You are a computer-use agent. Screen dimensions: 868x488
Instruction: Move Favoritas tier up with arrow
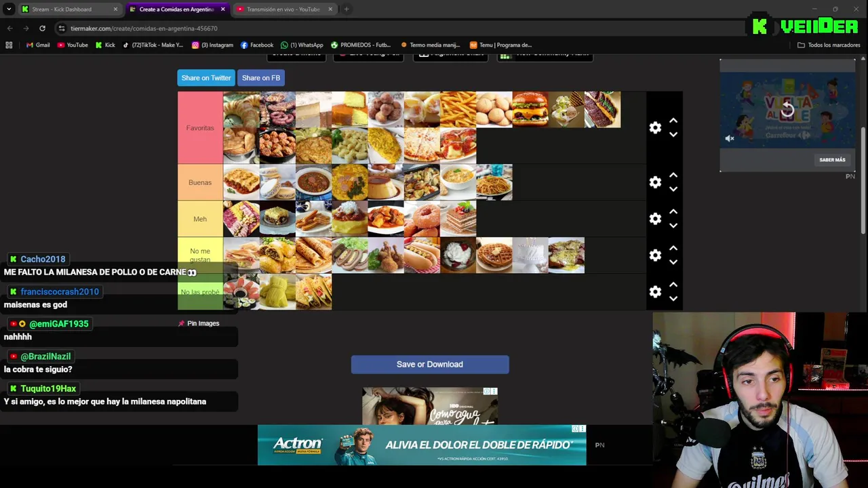(x=673, y=121)
